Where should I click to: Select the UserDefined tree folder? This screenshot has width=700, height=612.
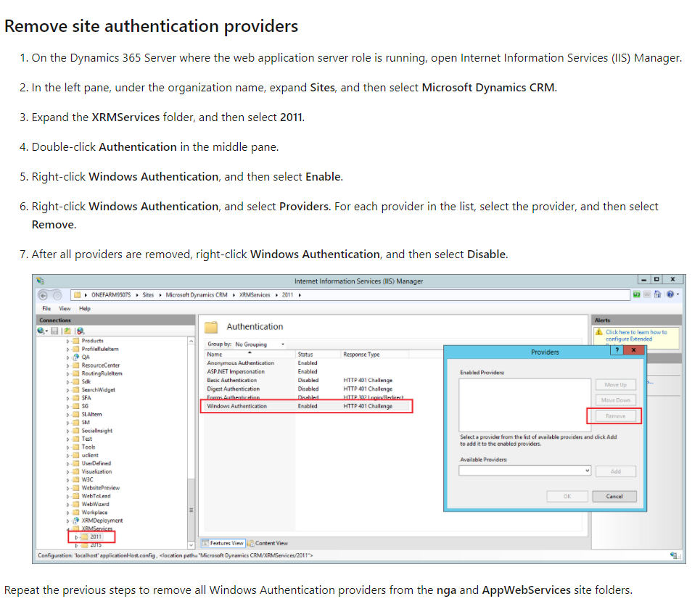point(92,463)
